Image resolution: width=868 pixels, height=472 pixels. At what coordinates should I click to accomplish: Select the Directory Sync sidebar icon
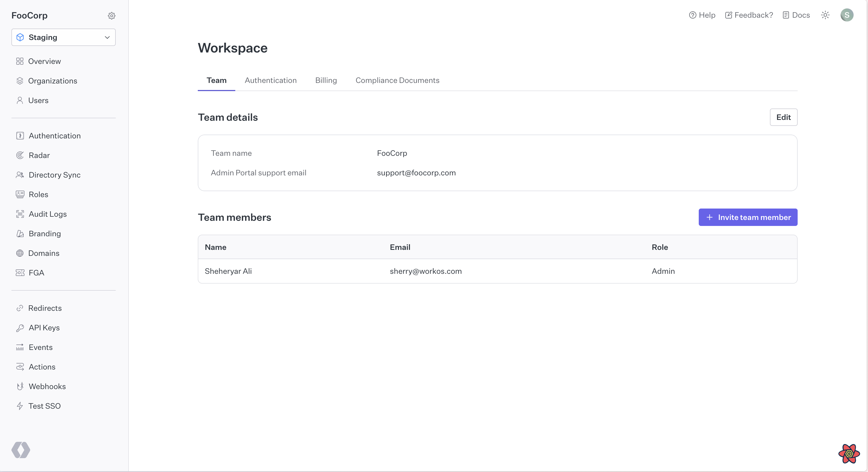(x=20, y=175)
